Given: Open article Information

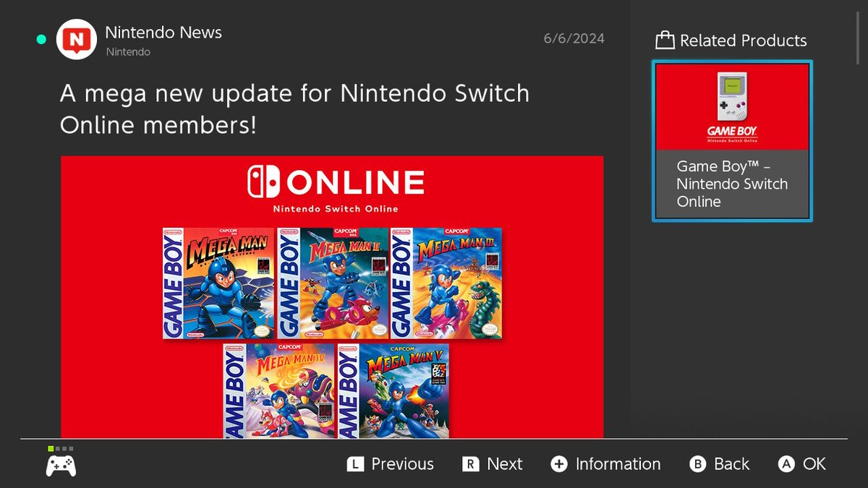Looking at the screenshot, I should click(605, 464).
